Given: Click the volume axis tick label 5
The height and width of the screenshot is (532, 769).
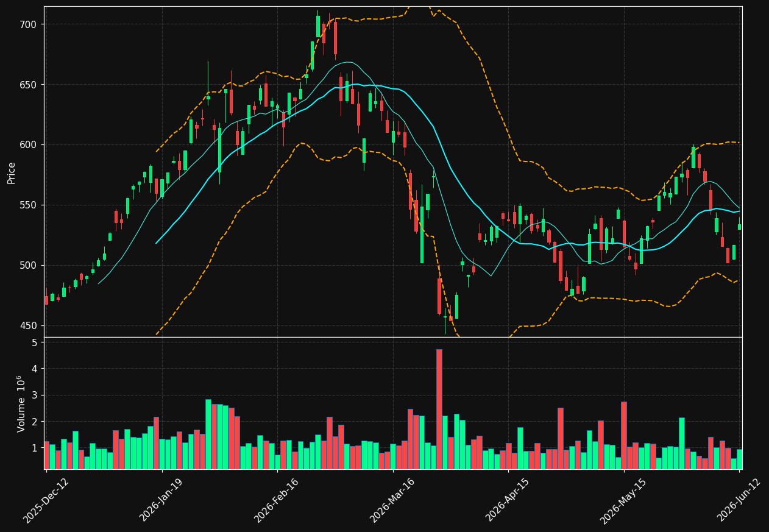Looking at the screenshot, I should [35, 342].
